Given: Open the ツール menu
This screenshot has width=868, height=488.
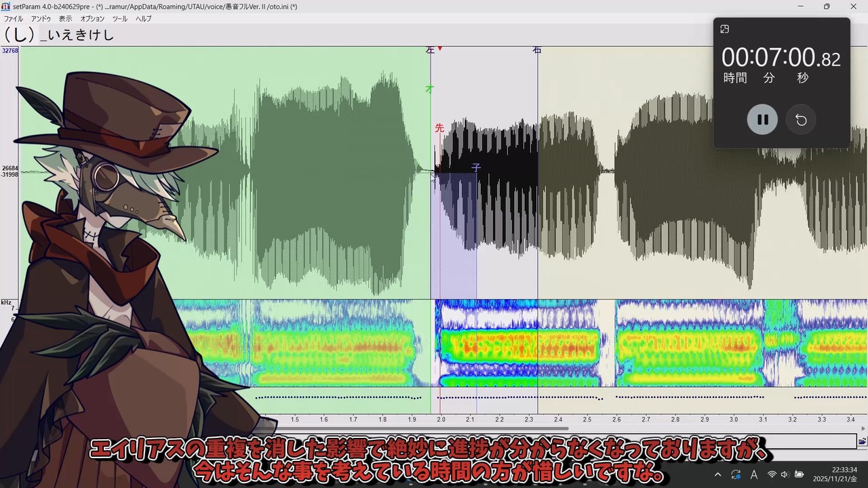Looking at the screenshot, I should coord(120,19).
